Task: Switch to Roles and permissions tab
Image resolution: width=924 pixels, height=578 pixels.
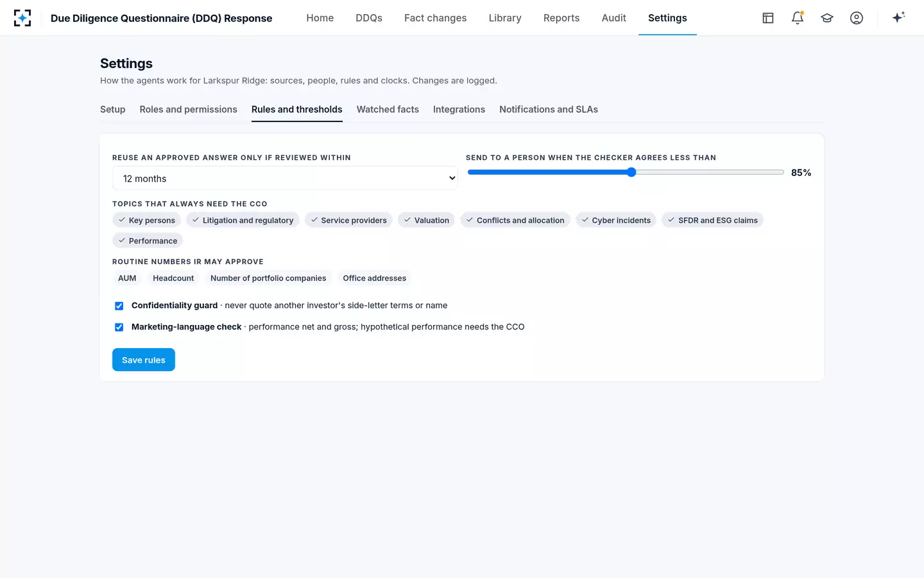Action: click(189, 109)
